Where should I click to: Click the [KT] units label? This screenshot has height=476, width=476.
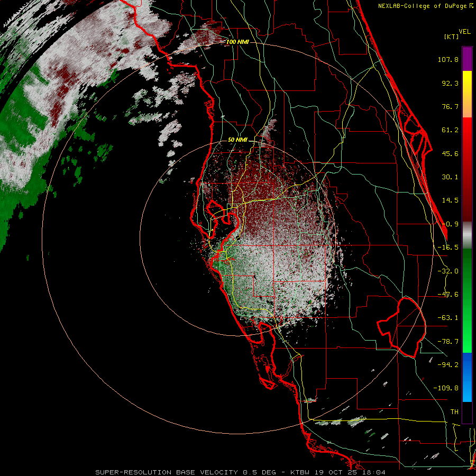pyautogui.click(x=451, y=36)
